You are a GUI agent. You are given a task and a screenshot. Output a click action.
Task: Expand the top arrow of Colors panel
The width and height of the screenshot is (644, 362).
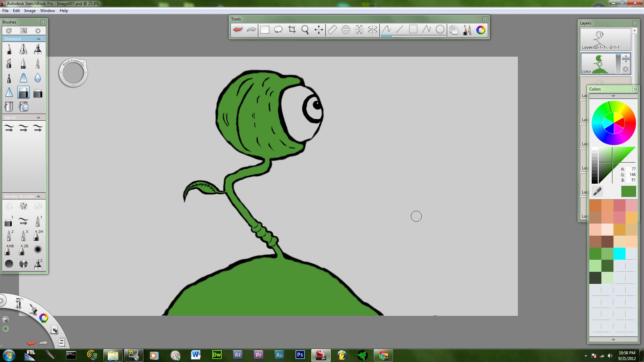tap(613, 96)
